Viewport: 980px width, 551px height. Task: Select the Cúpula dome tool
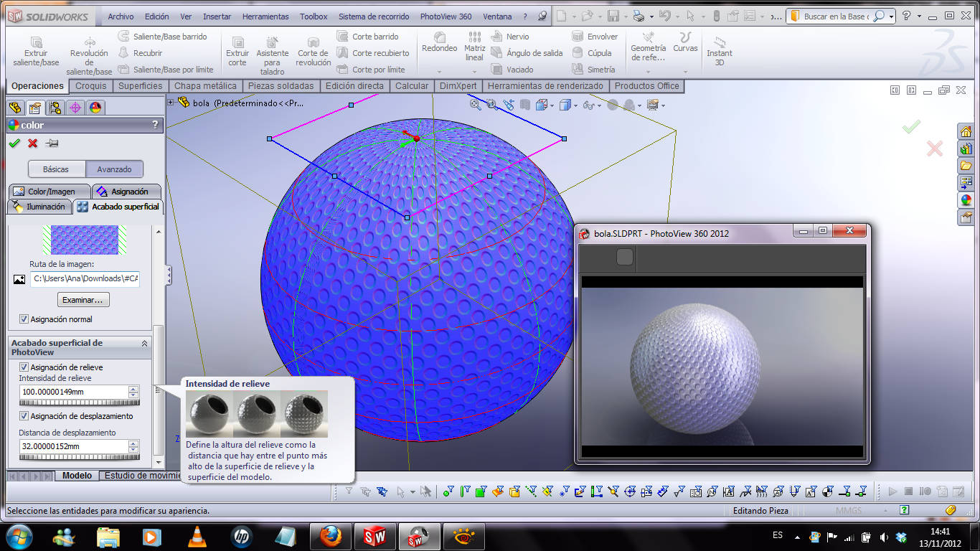click(x=592, y=52)
